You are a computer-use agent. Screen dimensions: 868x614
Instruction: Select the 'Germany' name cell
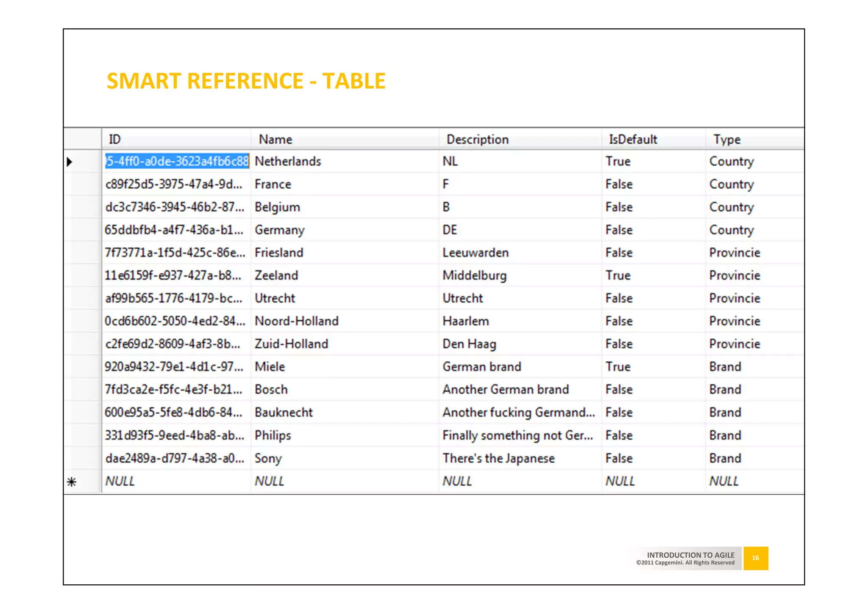[x=345, y=230]
